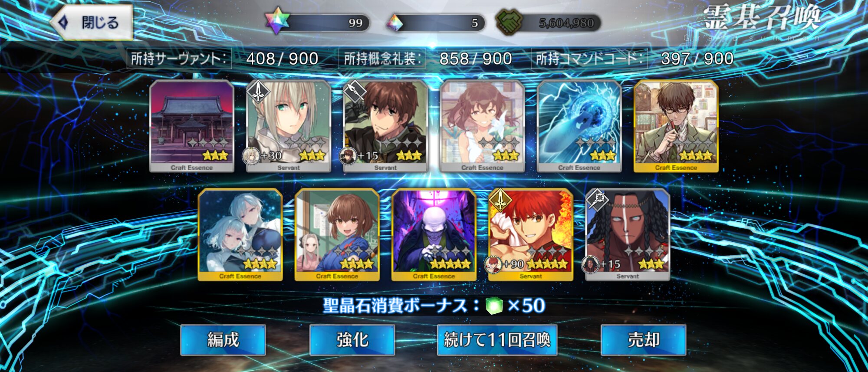
Task: Open the 編成 formation menu
Action: 223,340
